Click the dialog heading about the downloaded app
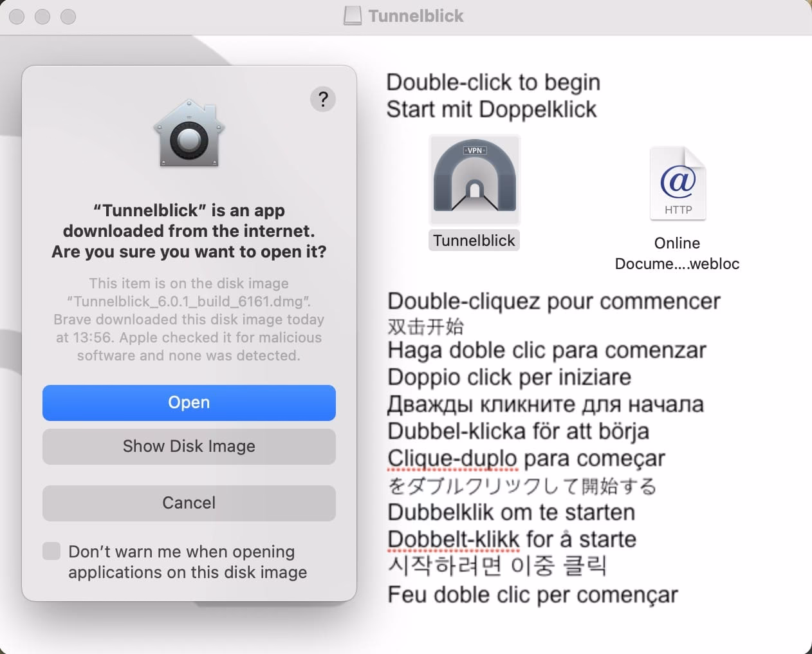Viewport: 812px width, 654px height. [x=189, y=231]
